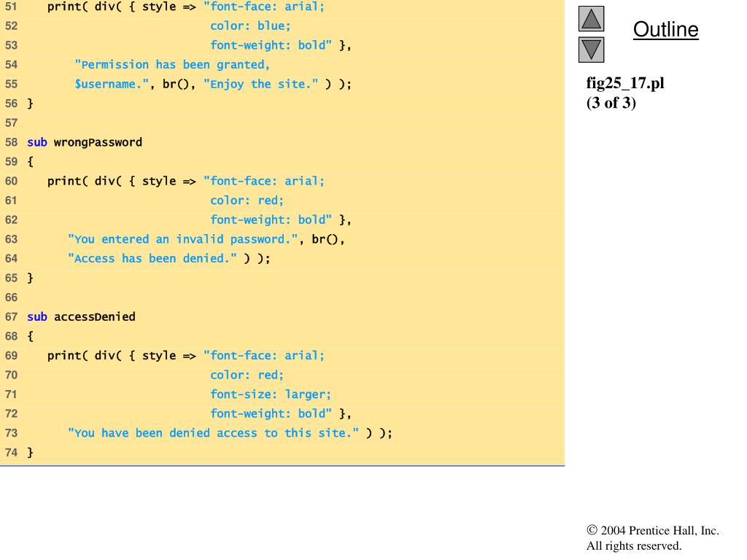Image resolution: width=747 pixels, height=560 pixels.
Task: Open the Outline link
Action: (665, 29)
